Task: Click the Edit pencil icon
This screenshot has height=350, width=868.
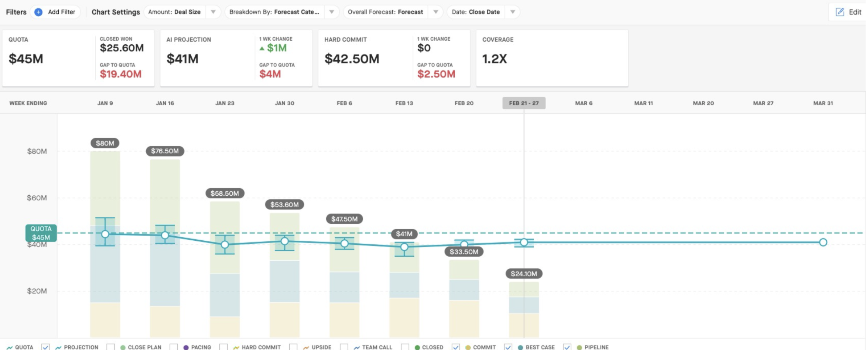Action: coord(840,12)
